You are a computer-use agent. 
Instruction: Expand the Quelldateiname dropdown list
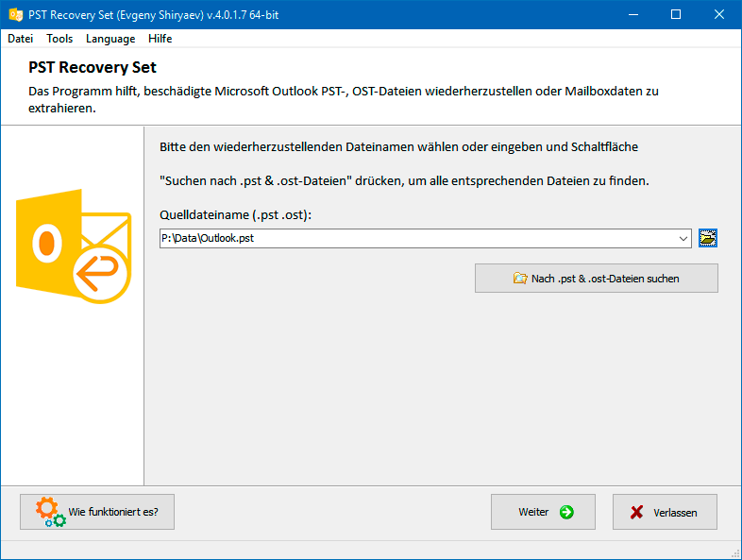pyautogui.click(x=683, y=239)
